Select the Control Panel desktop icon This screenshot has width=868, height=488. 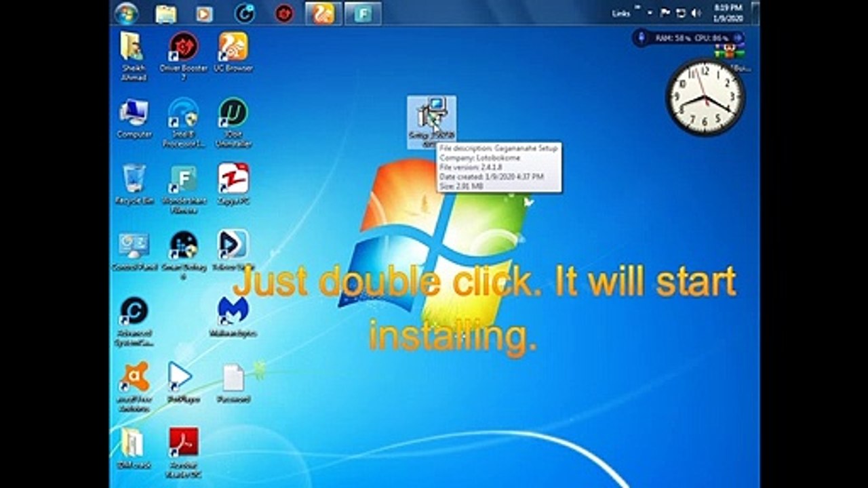[x=134, y=251]
